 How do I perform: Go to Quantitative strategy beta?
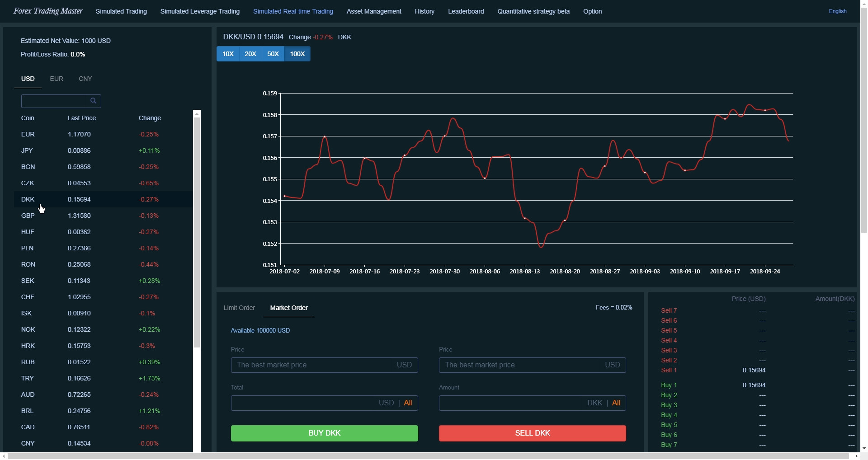click(533, 11)
